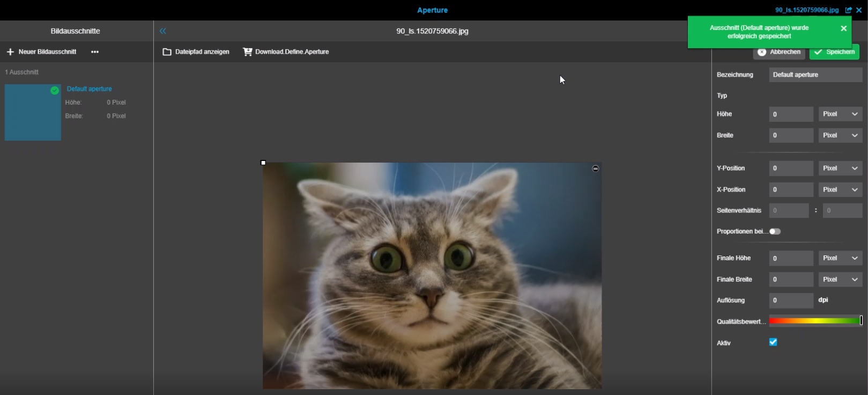Dismiss the green success notification
Image resolution: width=868 pixels, height=395 pixels.
(843, 28)
